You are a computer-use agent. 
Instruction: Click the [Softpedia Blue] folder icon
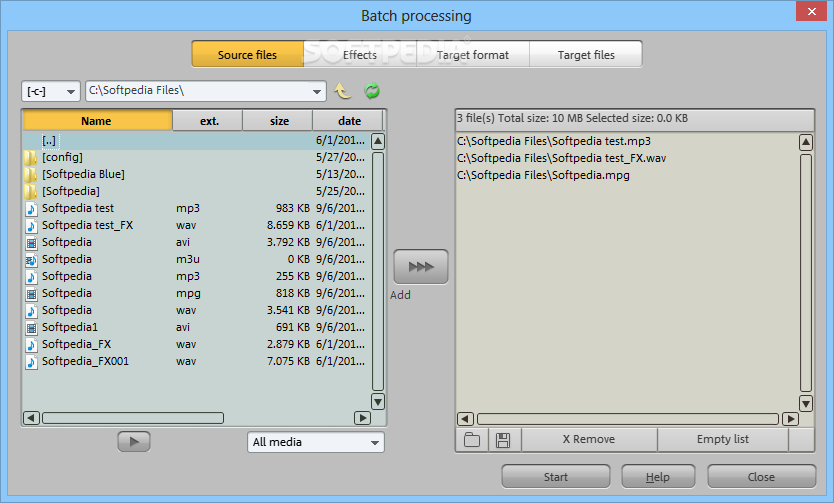pos(31,174)
